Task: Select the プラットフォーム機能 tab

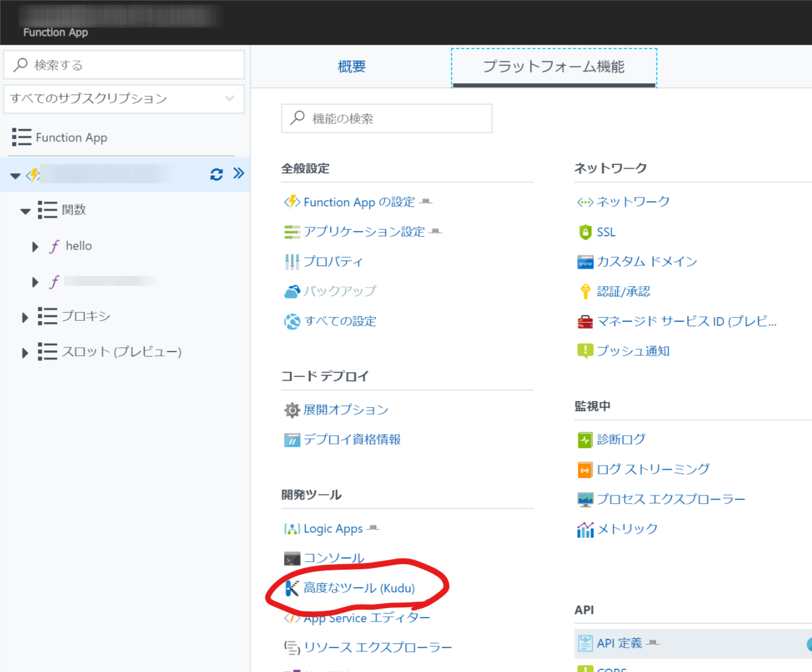Action: 554,66
